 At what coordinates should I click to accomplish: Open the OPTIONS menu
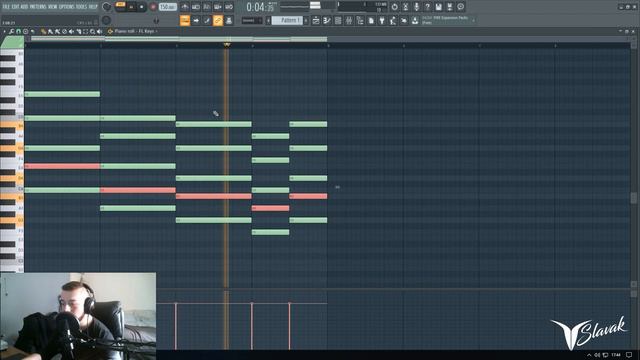67,7
